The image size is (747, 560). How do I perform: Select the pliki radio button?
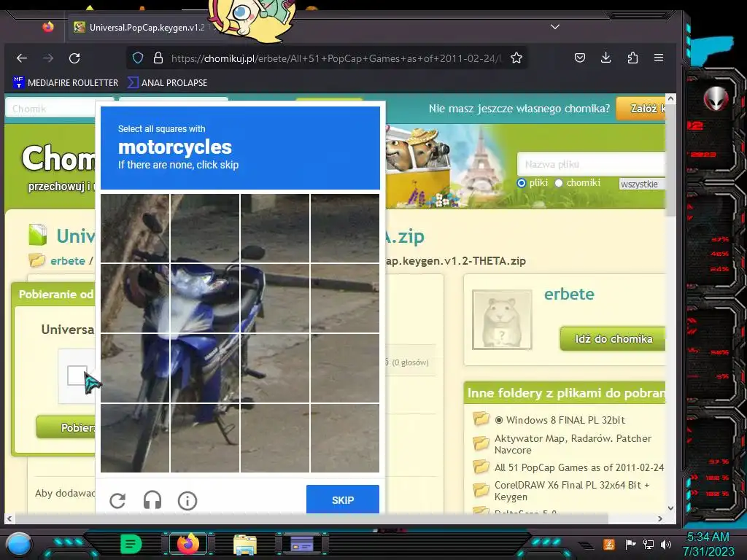521,183
